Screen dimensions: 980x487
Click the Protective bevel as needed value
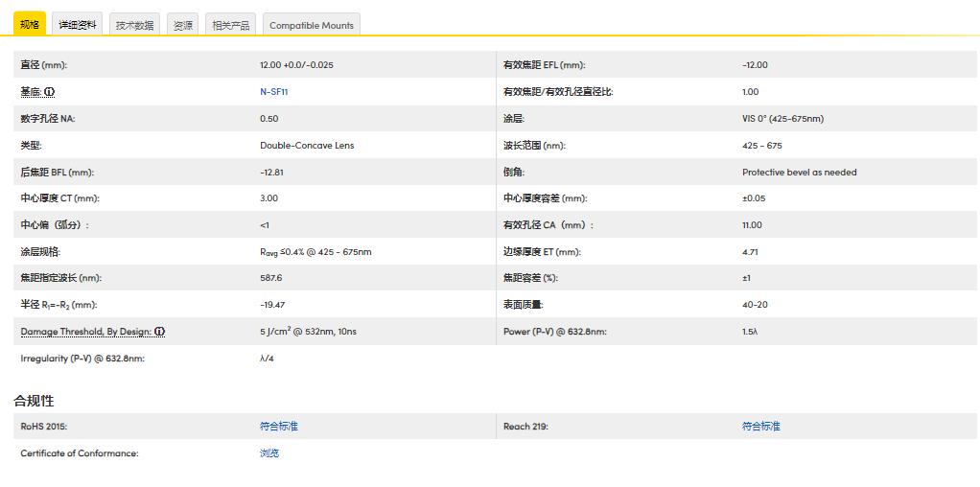click(x=799, y=173)
